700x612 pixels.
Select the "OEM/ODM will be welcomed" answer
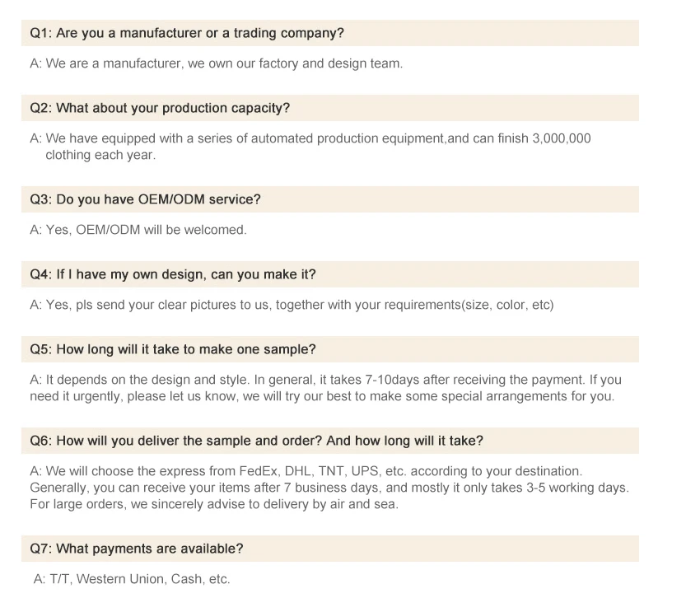pyautogui.click(x=138, y=230)
